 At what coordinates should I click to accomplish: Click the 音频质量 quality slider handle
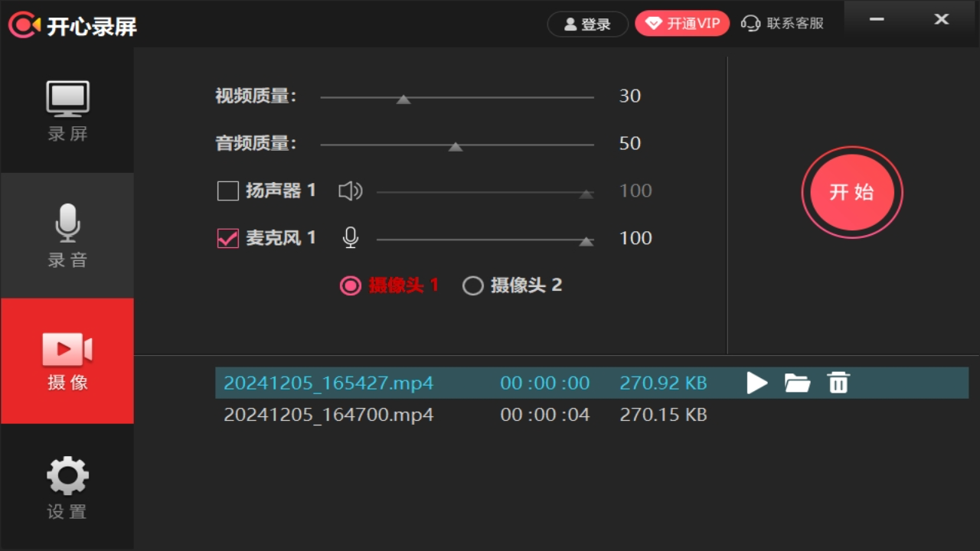pos(456,145)
